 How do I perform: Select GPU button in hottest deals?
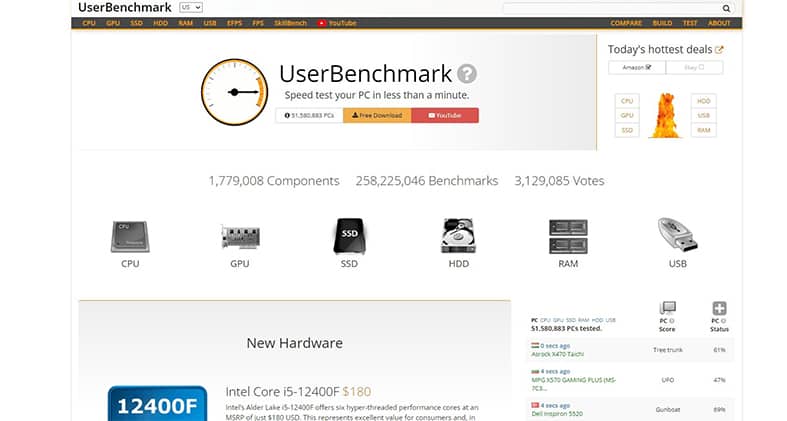(x=627, y=115)
